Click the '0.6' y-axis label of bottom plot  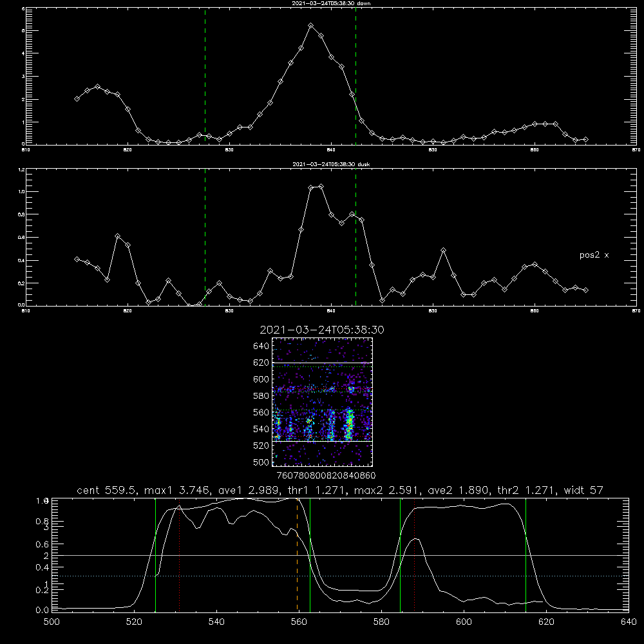[x=43, y=545]
